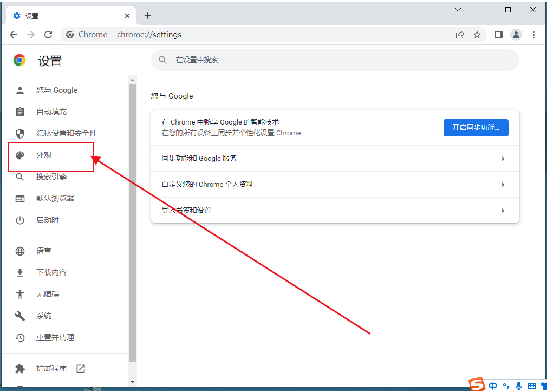
Task: Click the restore icon for 重置并清理
Action: (x=20, y=338)
